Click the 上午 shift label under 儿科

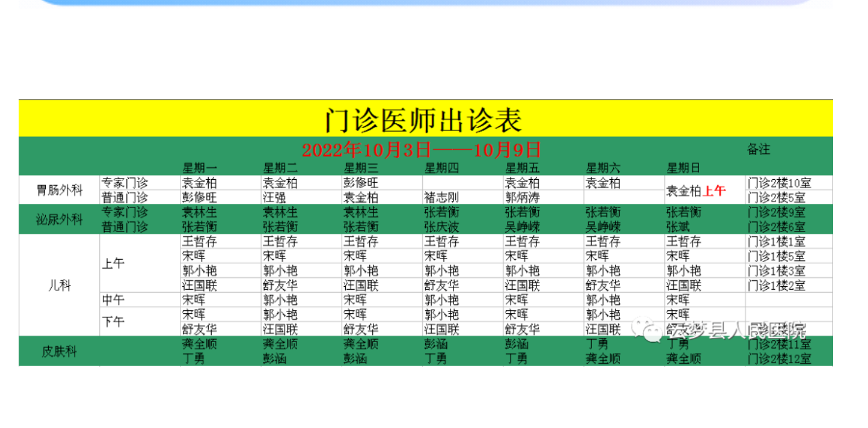(x=114, y=263)
